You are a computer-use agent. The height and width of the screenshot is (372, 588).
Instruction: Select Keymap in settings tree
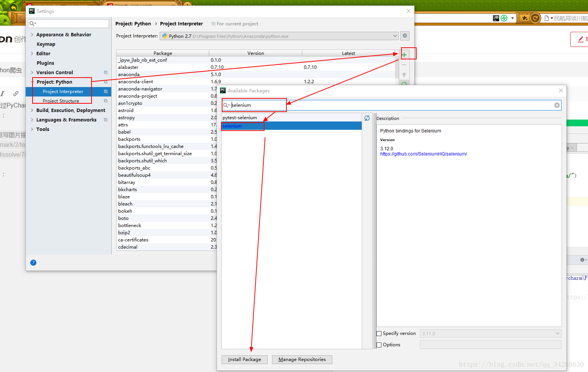pyautogui.click(x=46, y=44)
